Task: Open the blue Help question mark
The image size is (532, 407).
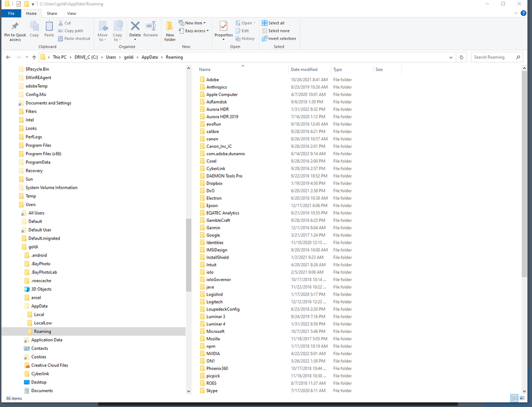Action: tap(523, 13)
